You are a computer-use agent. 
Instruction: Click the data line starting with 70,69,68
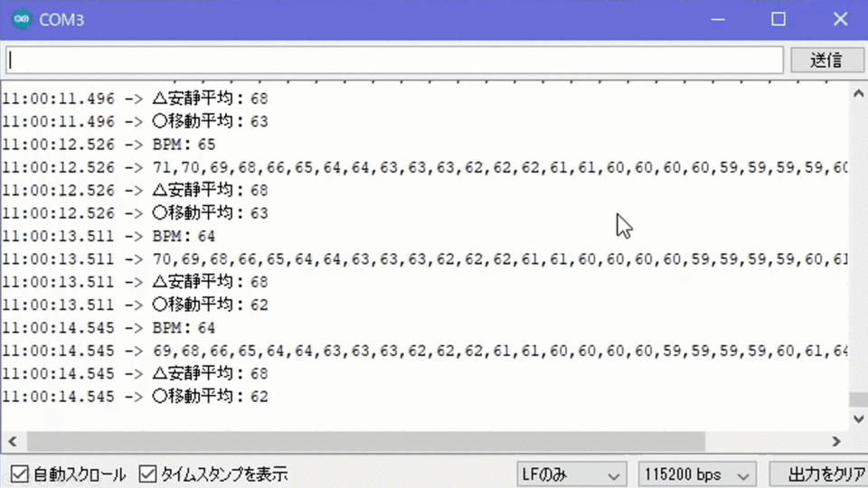click(x=425, y=259)
